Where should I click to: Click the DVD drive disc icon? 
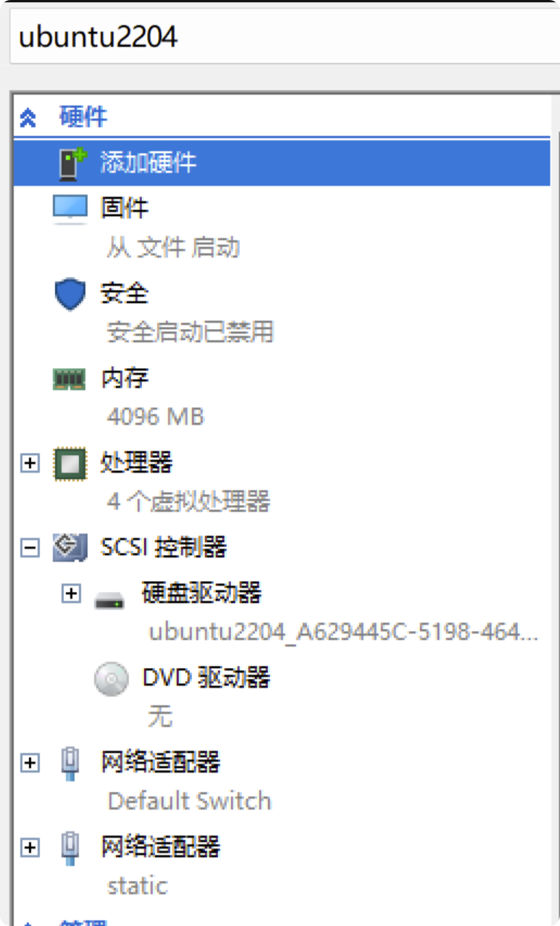click(x=112, y=680)
